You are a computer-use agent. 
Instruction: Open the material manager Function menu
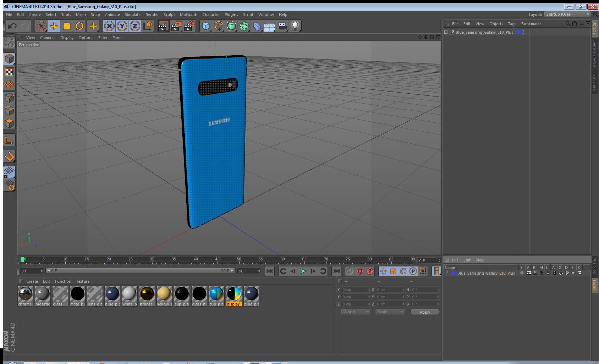click(63, 281)
